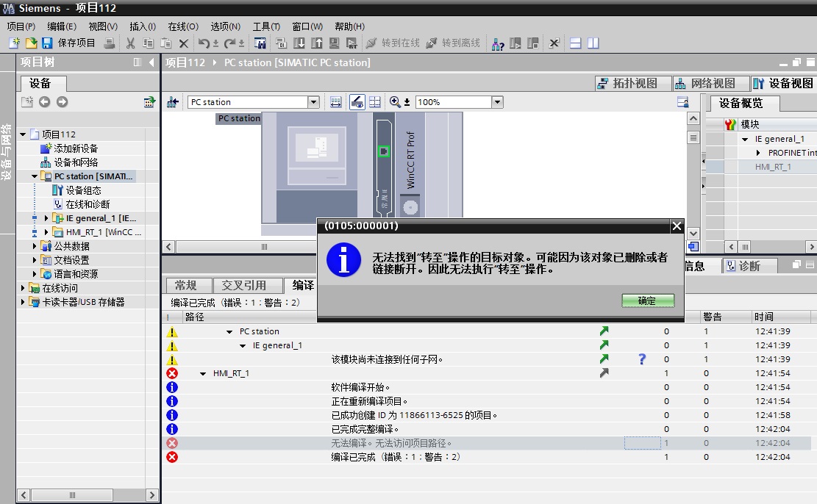Open the 编辑(E) menu

click(x=62, y=26)
